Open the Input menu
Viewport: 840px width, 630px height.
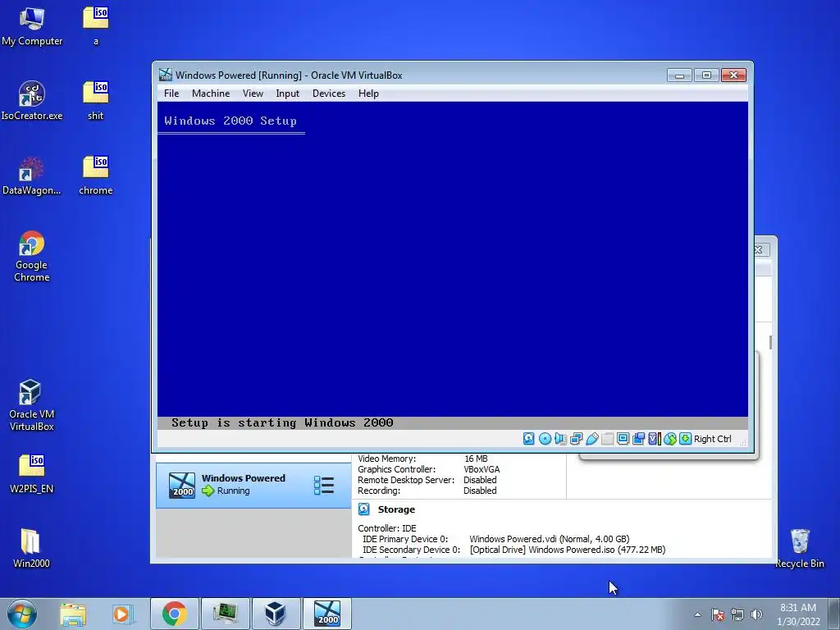point(287,94)
